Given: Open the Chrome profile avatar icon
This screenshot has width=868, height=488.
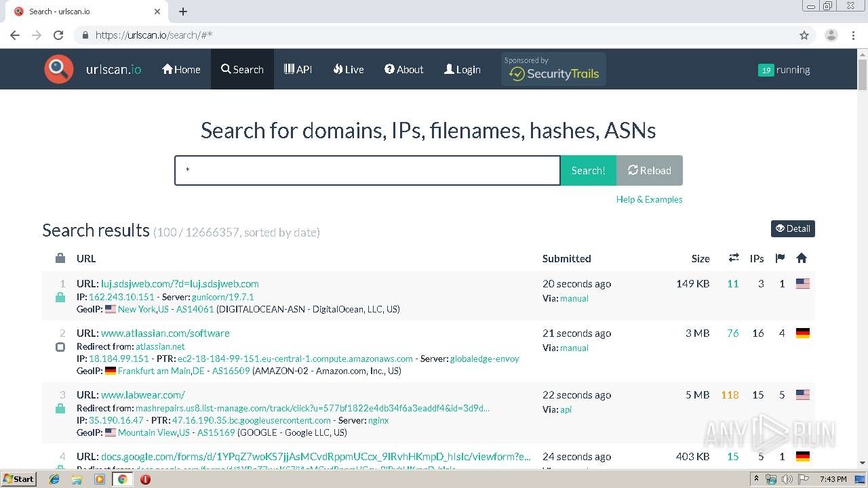Looking at the screenshot, I should pos(831,35).
